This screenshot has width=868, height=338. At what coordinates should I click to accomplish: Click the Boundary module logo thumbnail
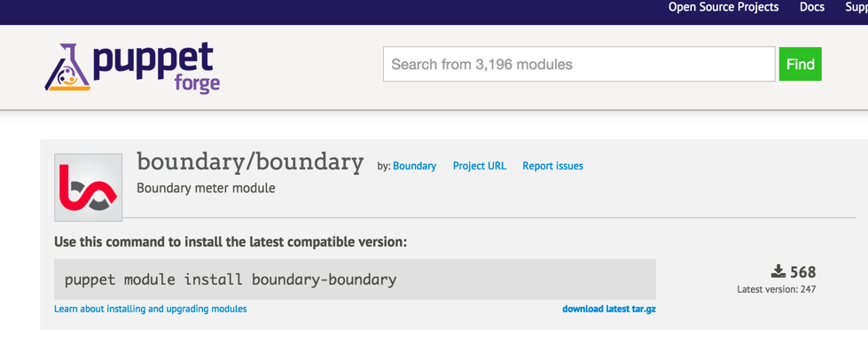88,188
